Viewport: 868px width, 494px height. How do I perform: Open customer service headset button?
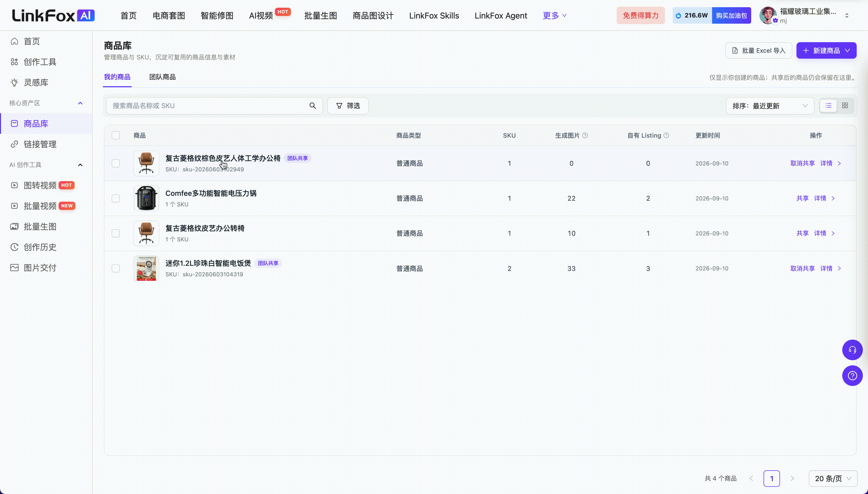(852, 350)
